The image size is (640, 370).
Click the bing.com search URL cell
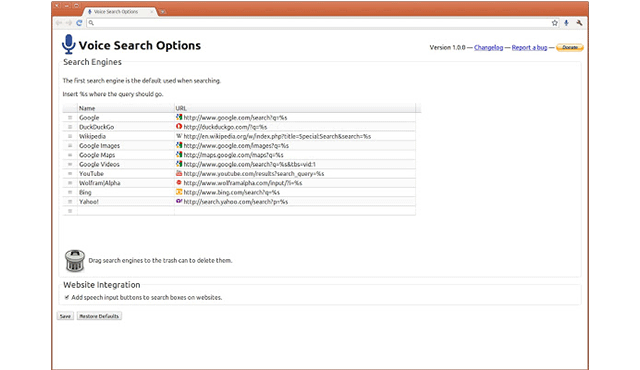295,193
